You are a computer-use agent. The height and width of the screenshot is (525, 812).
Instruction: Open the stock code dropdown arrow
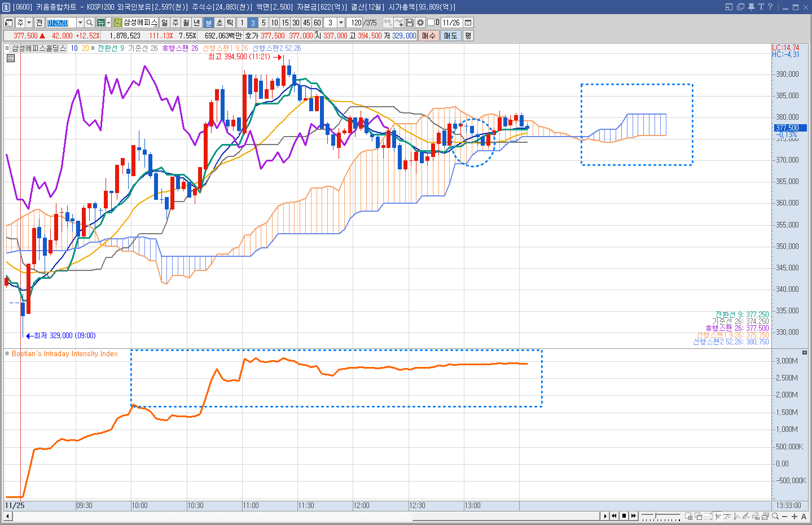80,23
